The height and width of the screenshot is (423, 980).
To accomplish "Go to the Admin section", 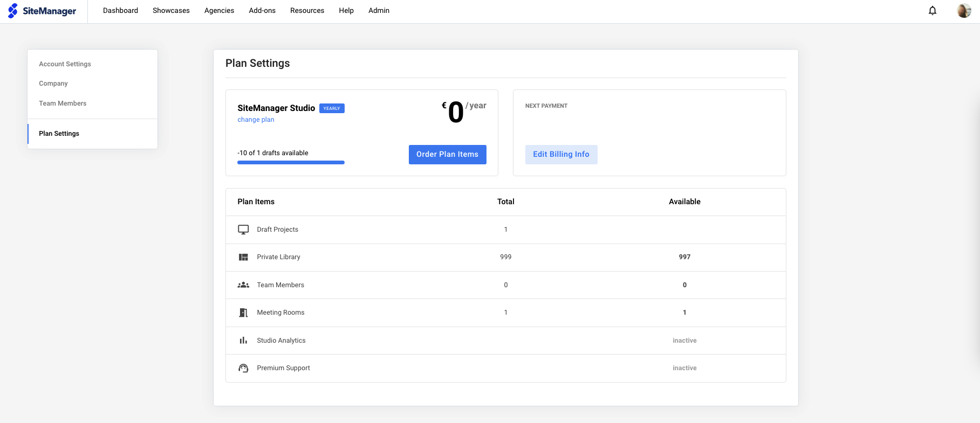I will pos(379,11).
